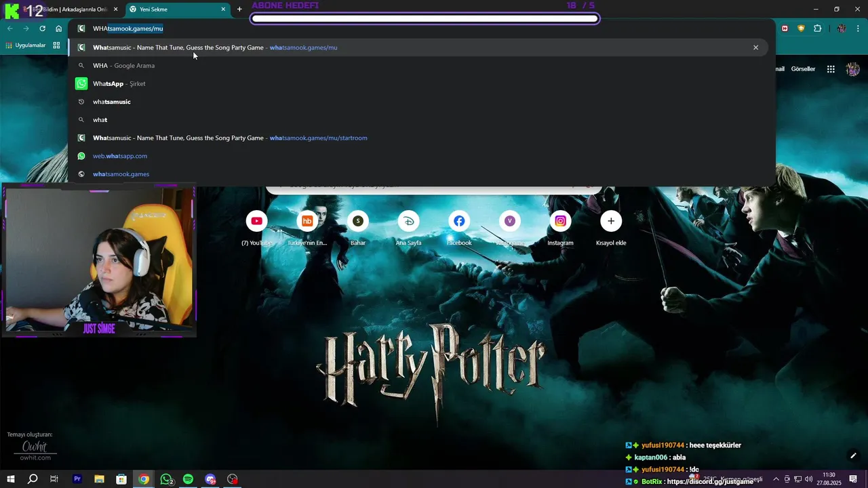The image size is (868, 488).
Task: Open the Türkiye'nin En... Hepsiburada shortcut
Action: pyautogui.click(x=307, y=228)
